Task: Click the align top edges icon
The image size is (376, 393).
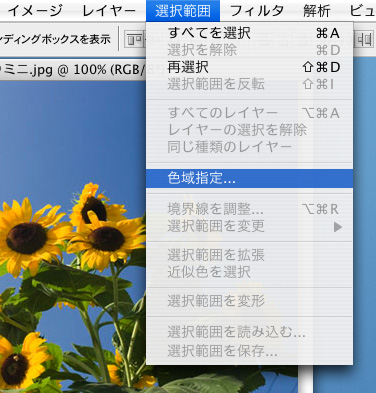Action: coord(135,40)
